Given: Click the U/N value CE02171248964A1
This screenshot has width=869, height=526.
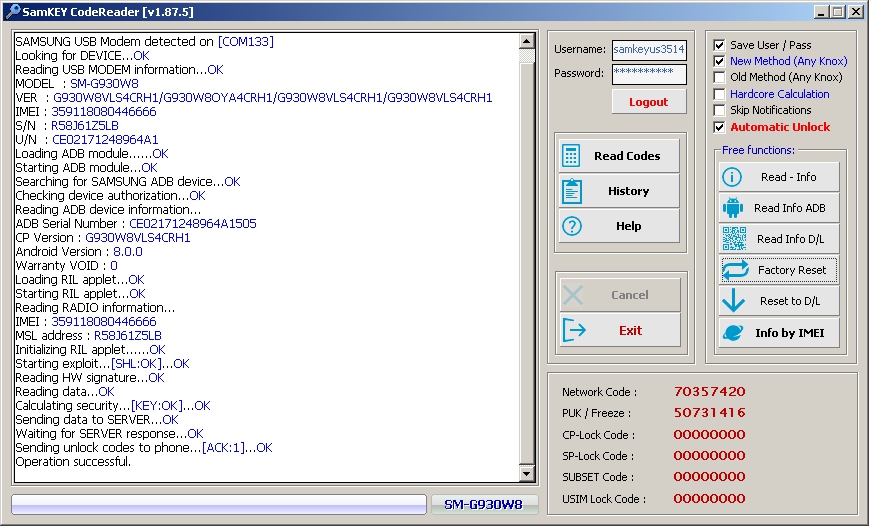Looking at the screenshot, I should (105, 140).
